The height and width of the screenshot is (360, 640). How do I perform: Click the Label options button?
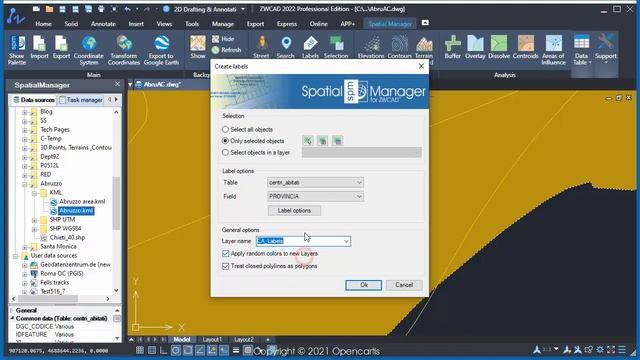pos(294,211)
